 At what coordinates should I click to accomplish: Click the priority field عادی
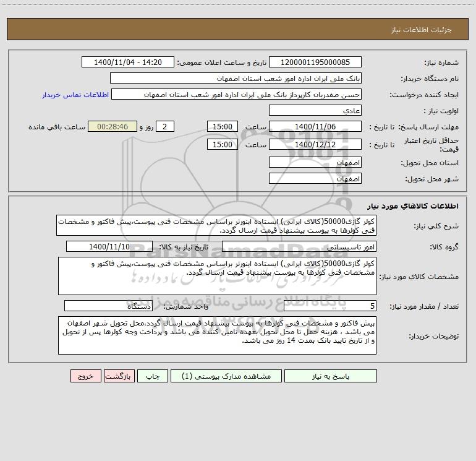coord(315,110)
